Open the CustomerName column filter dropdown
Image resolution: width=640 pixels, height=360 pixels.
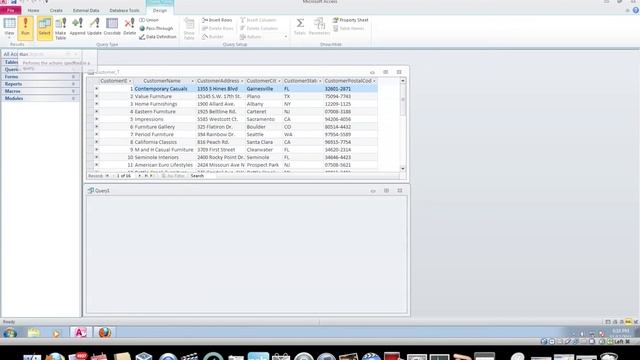coord(192,81)
